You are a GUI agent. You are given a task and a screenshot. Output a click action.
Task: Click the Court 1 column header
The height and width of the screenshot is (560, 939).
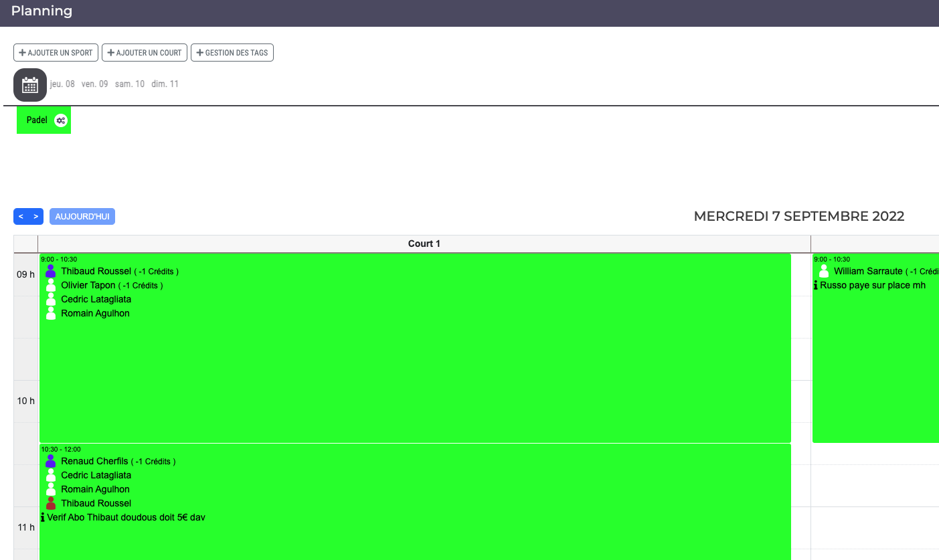424,244
